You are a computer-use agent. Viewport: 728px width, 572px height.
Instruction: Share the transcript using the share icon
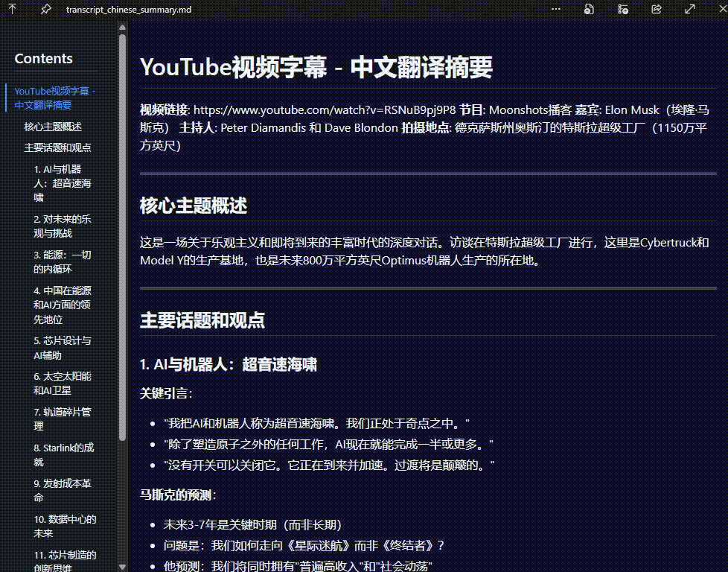656,9
